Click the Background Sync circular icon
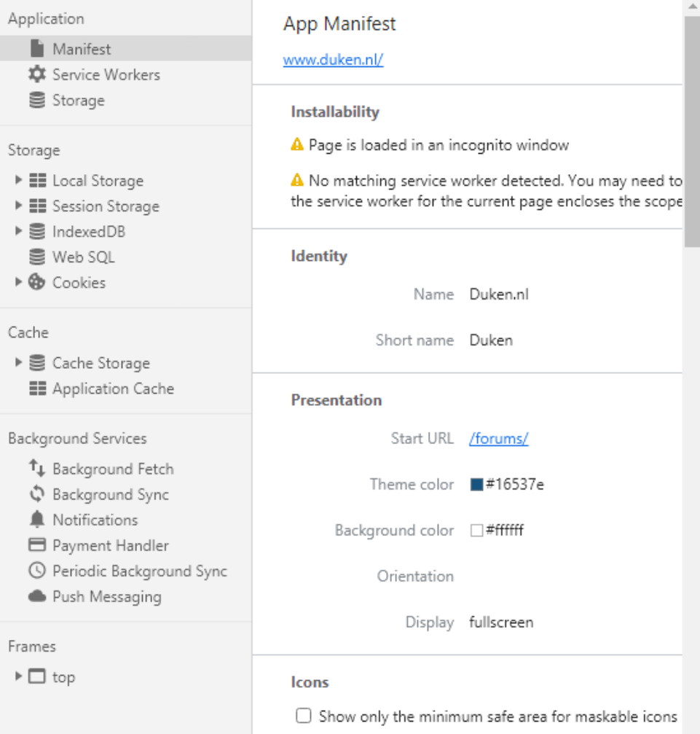 (x=37, y=494)
